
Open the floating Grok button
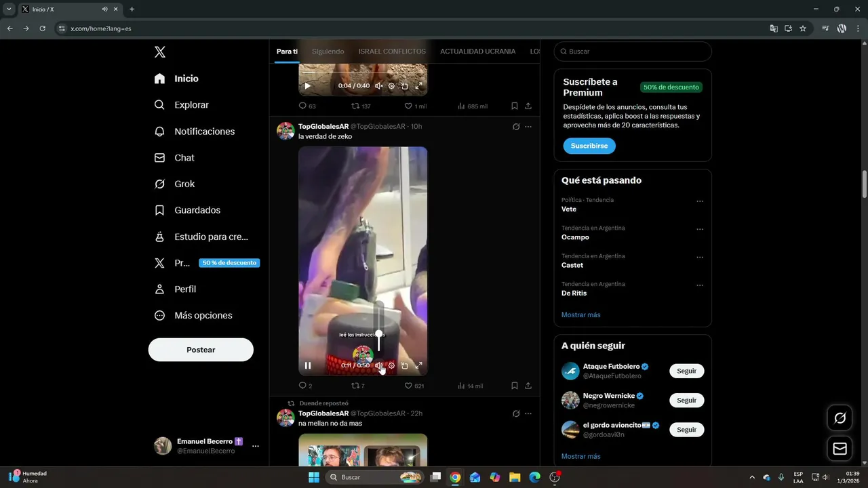pos(840,418)
